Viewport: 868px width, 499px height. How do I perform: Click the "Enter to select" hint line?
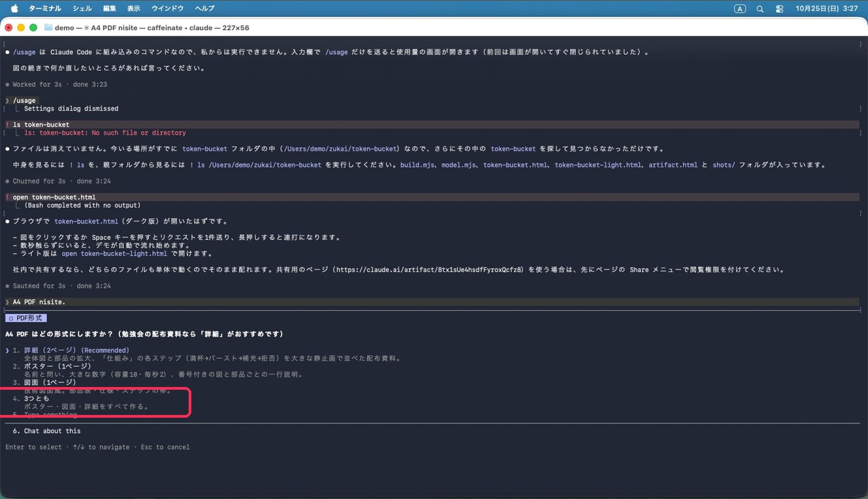pyautogui.click(x=98, y=447)
